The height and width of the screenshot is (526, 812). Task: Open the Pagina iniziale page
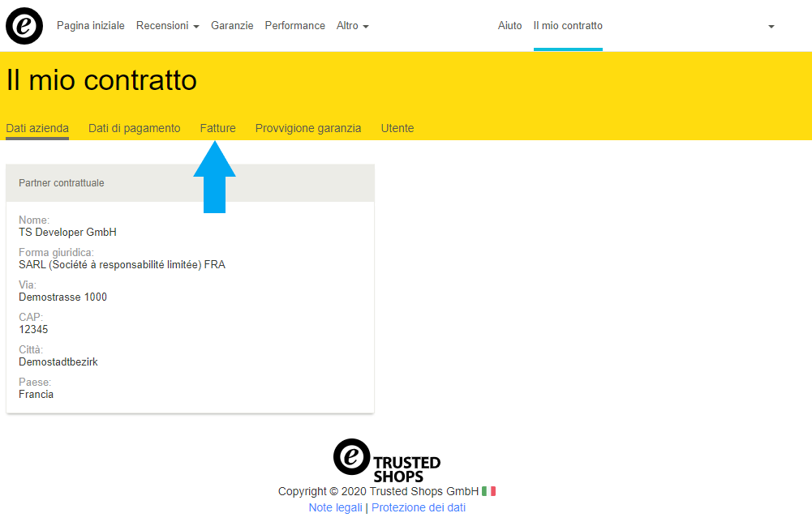[91, 25]
